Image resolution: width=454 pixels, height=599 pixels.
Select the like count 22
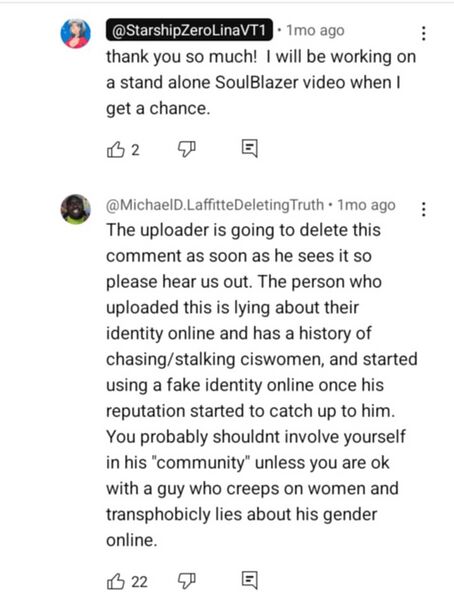139,582
